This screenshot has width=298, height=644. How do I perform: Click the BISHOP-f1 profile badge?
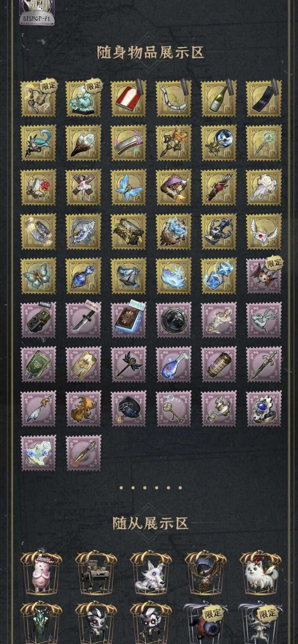click(x=37, y=13)
